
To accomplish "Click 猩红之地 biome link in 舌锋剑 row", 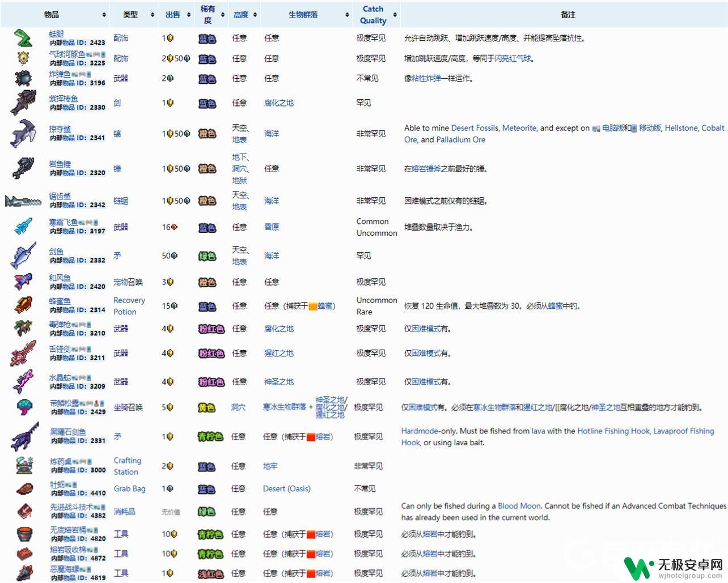I will pos(279,353).
